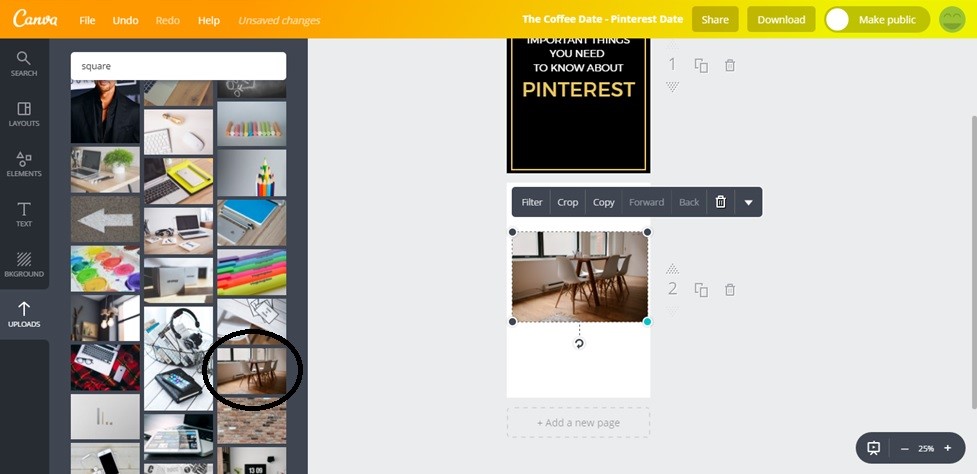The height and width of the screenshot is (474, 977).
Task: Delete page 1 with trash icon
Action: [x=730, y=65]
